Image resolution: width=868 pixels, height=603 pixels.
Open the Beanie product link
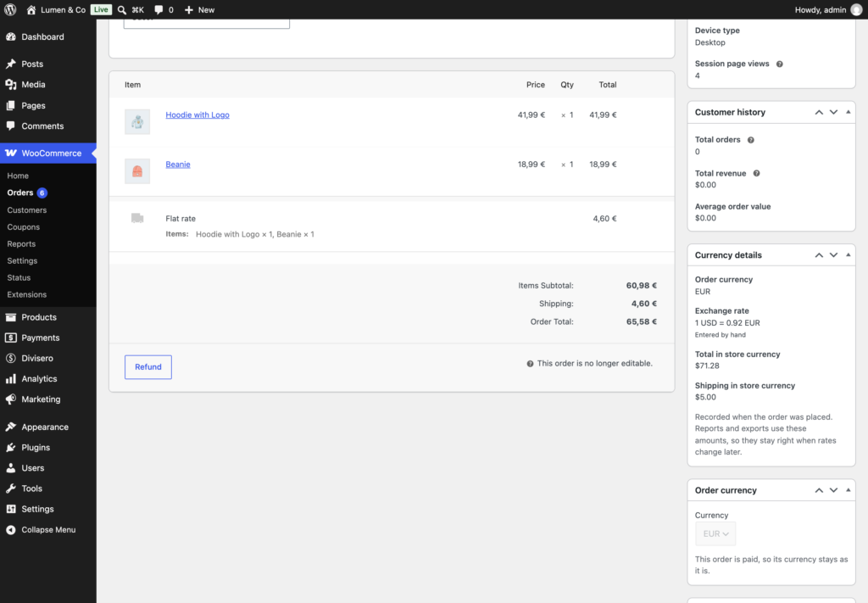click(x=178, y=164)
